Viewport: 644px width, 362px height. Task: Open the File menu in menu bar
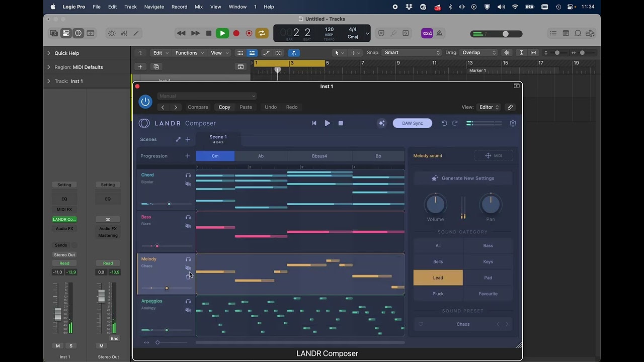coord(97,7)
